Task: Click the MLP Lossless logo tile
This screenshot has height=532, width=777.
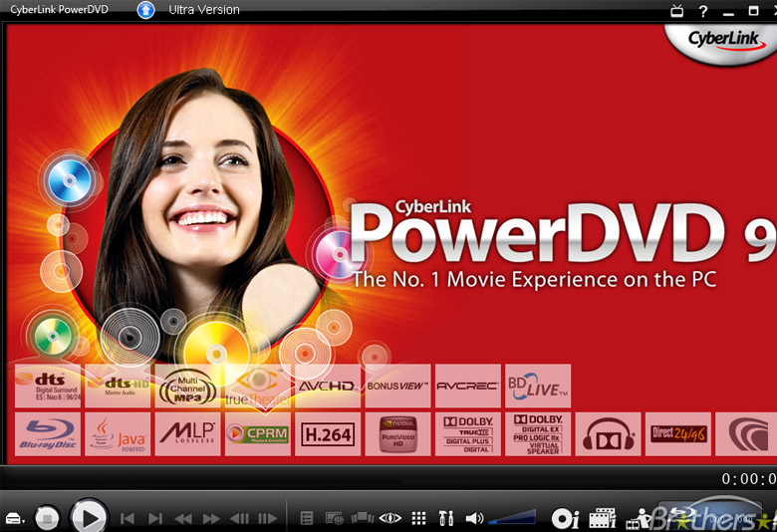Action: (188, 433)
